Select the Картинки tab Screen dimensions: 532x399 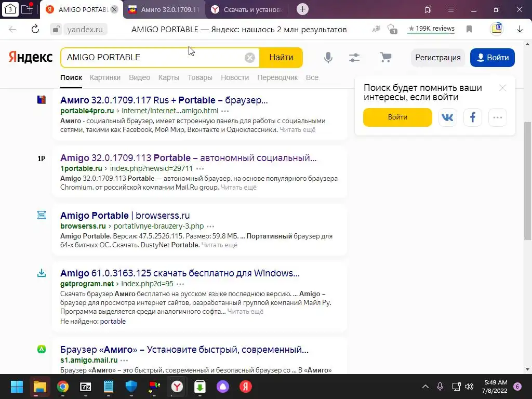pyautogui.click(x=105, y=78)
